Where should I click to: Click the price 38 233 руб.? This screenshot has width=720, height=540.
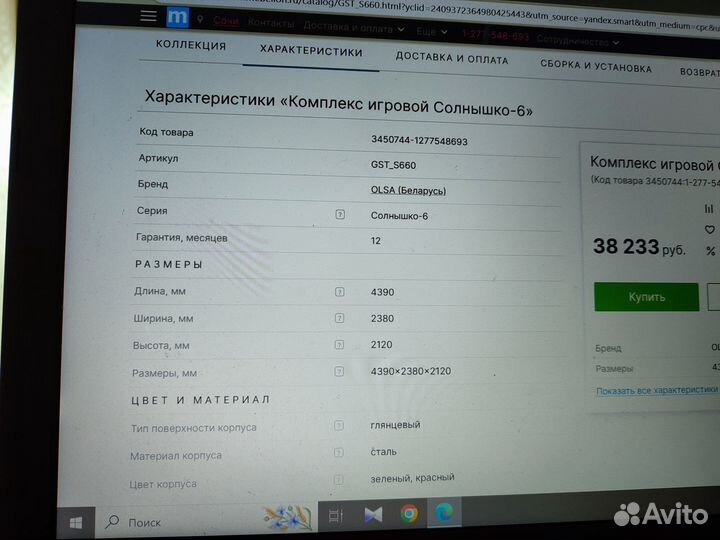tap(639, 247)
